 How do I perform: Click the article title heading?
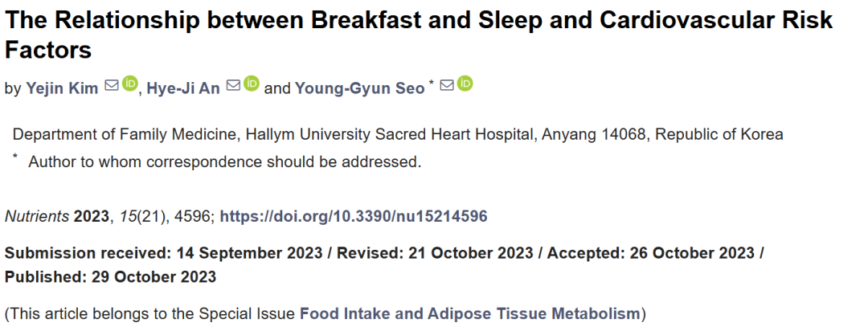[419, 35]
